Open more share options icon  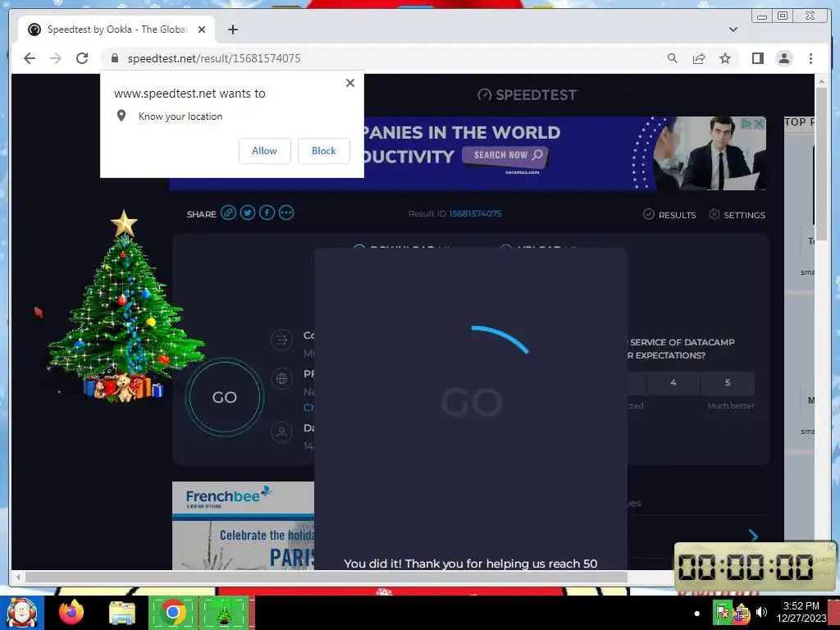pyautogui.click(x=286, y=212)
